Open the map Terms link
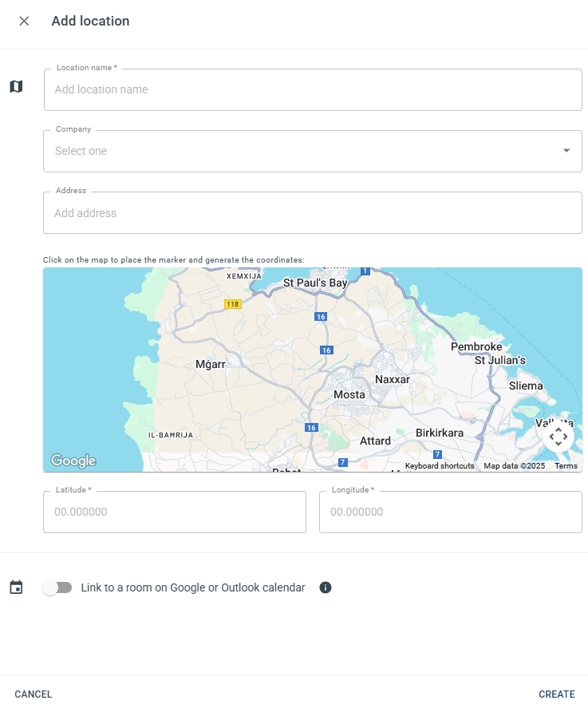Image resolution: width=588 pixels, height=712 pixels. 566,466
